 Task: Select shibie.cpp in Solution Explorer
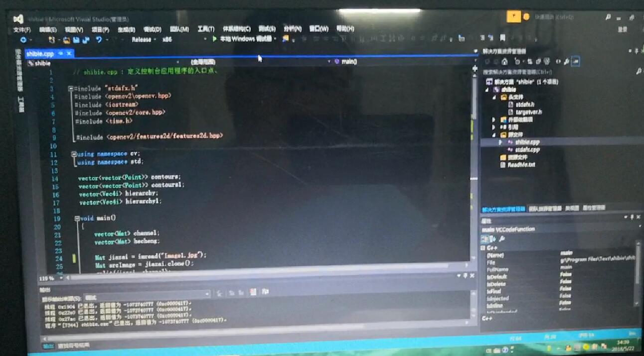tap(527, 142)
